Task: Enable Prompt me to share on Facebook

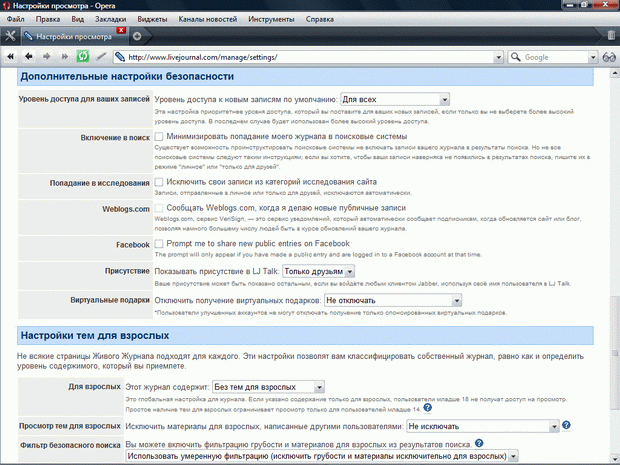Action: (x=159, y=244)
